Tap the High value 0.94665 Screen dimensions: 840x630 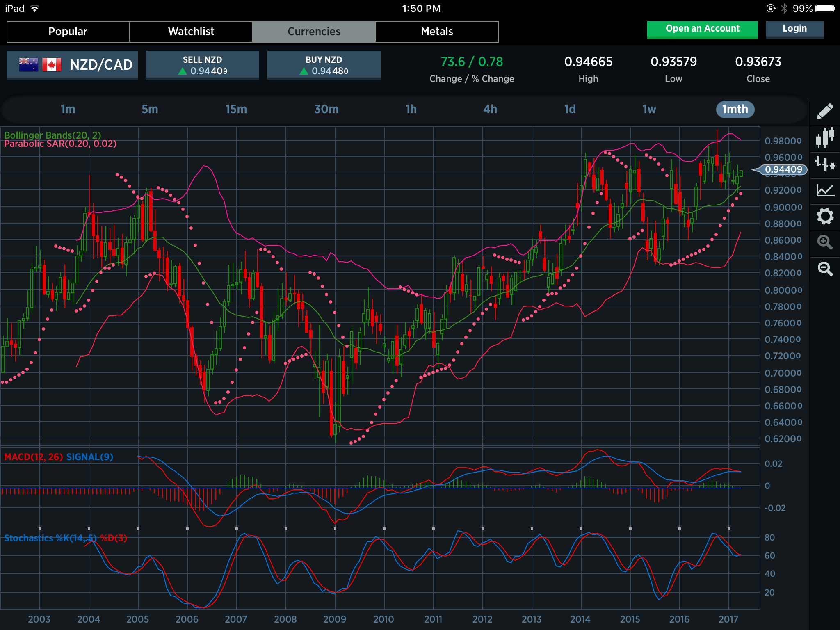pos(589,62)
